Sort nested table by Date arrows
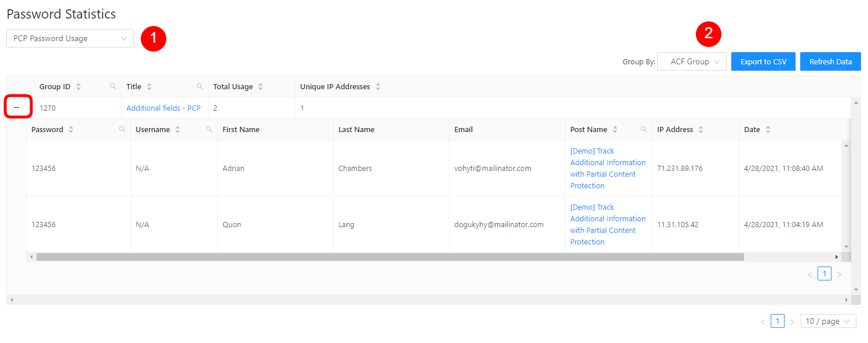868x343 pixels. point(768,130)
